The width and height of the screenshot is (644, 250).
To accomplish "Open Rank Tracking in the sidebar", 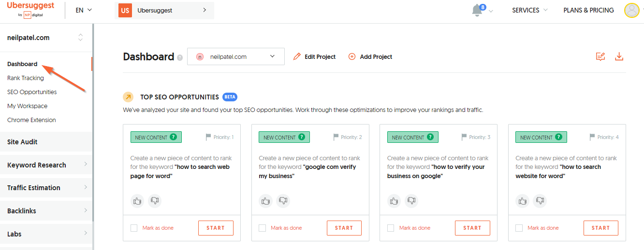I will [26, 78].
